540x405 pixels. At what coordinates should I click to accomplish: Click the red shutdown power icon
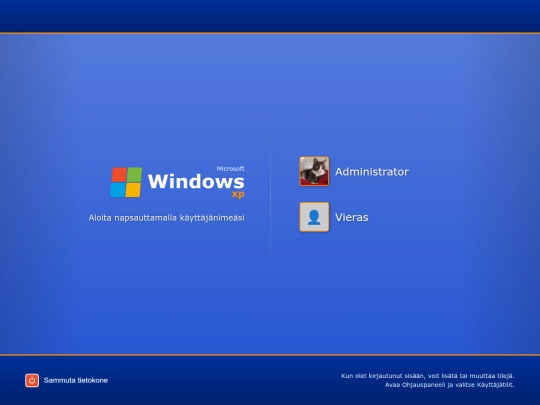click(32, 381)
